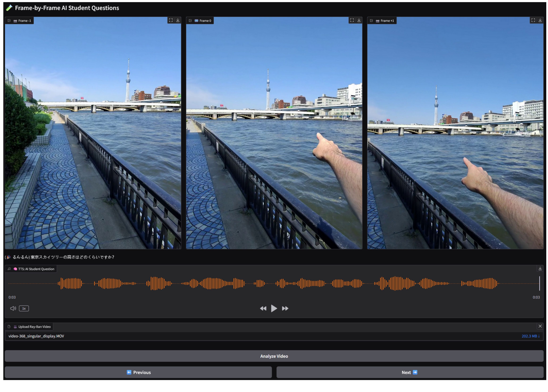Select the Frame 0 pointing-hand image
Viewport: 548px width, 392px height.
pyautogui.click(x=274, y=133)
